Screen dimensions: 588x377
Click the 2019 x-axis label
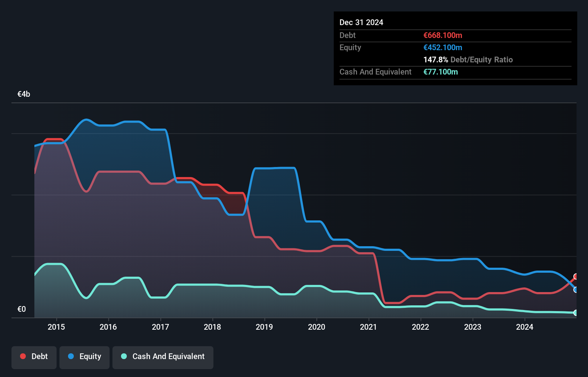264,327
